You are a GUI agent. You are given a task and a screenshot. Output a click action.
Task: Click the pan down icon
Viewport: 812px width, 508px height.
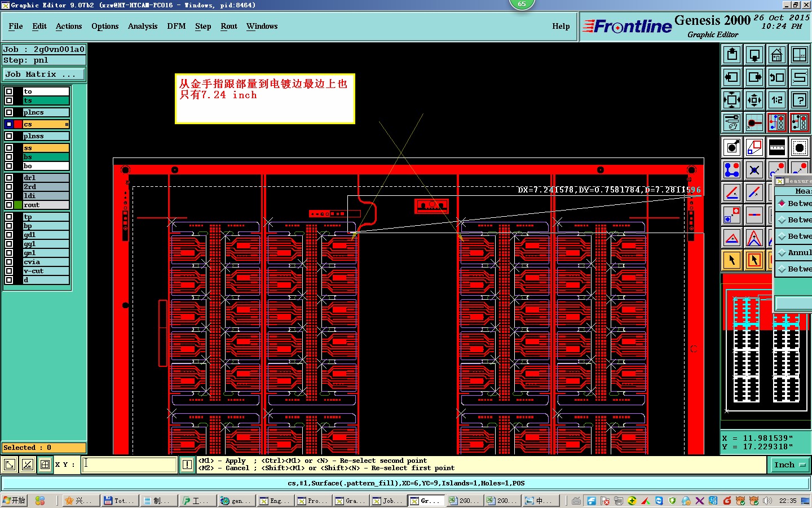tap(754, 55)
